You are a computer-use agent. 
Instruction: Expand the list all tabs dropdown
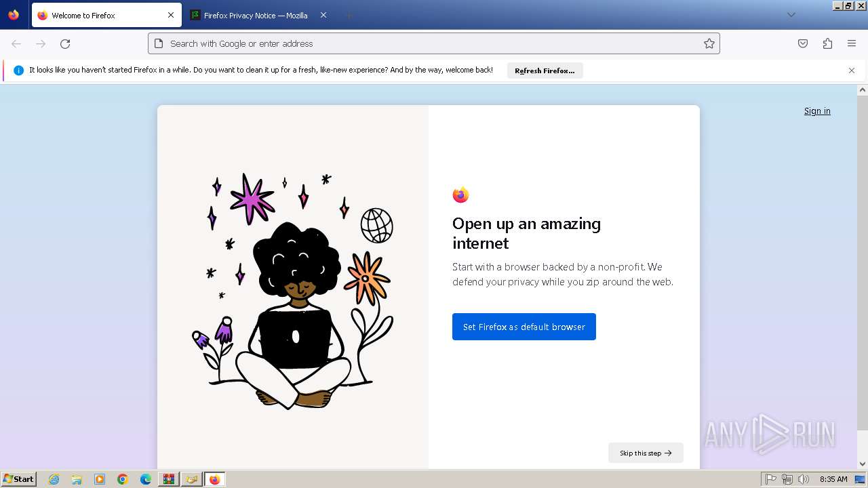pos(791,15)
